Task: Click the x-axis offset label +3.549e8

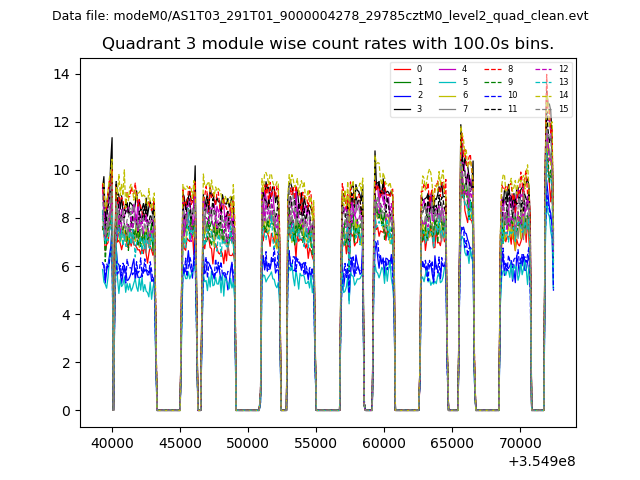Action: point(541,461)
